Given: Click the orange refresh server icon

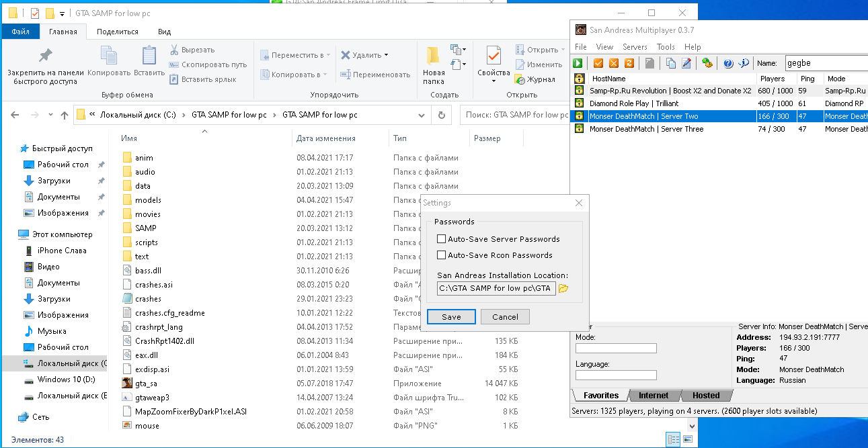Looking at the screenshot, I should point(629,63).
